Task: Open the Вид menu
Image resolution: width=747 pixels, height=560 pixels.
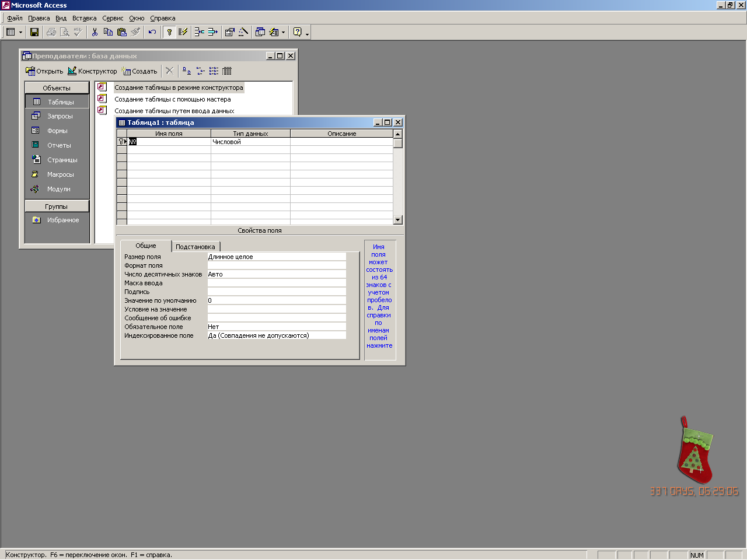Action: pos(61,18)
